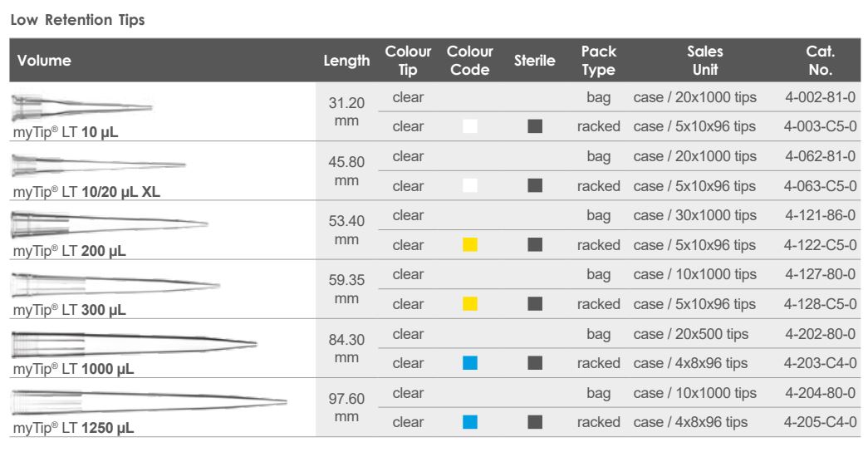Screen dimensions: 868x452
Task: Click the sterile marker for 200 µL racked
Action: pos(535,245)
